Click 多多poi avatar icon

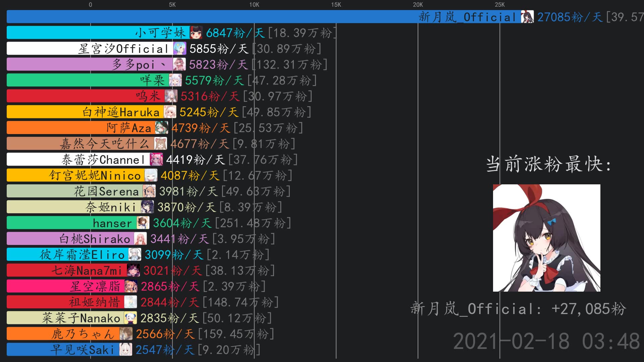179,64
